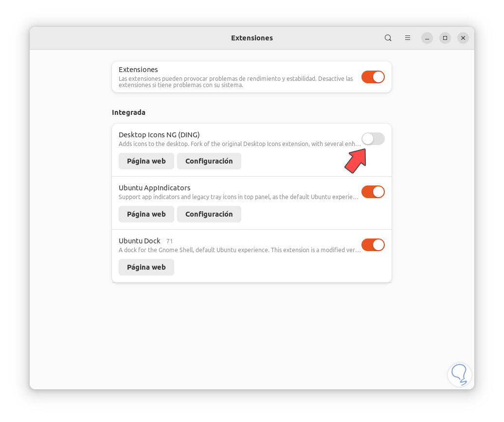The height and width of the screenshot is (422, 504).
Task: Minimize the Extensiones window
Action: (427, 37)
